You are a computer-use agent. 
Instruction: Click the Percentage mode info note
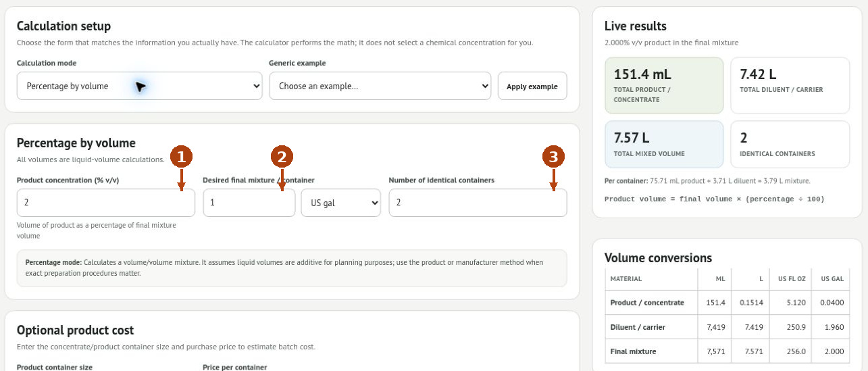(292, 268)
